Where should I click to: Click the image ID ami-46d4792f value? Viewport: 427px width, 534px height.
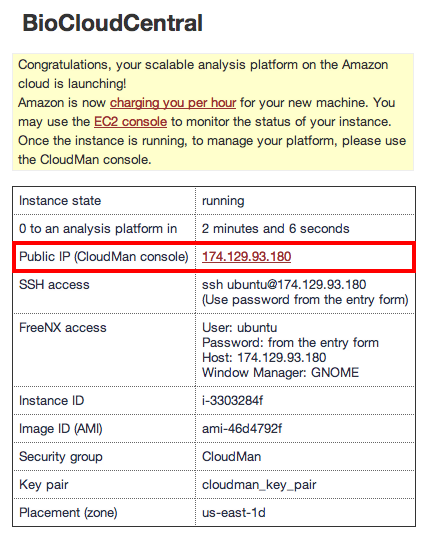click(242, 428)
